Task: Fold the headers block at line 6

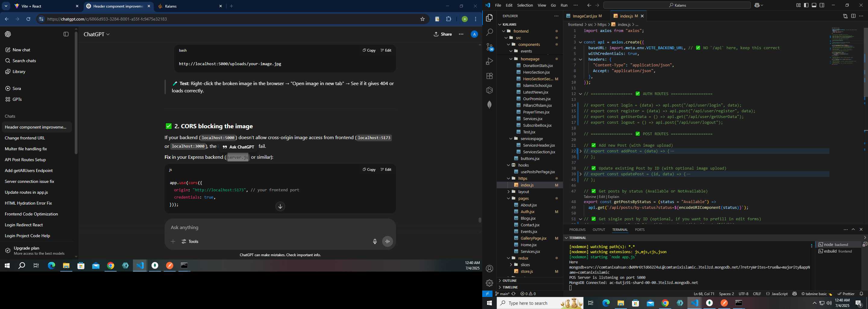Action: pos(580,59)
